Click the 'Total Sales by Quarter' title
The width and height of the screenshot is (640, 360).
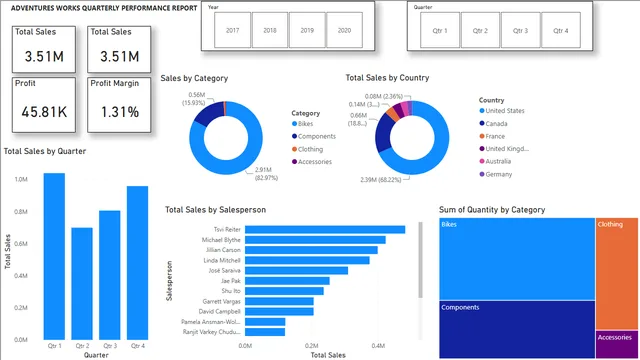point(45,151)
